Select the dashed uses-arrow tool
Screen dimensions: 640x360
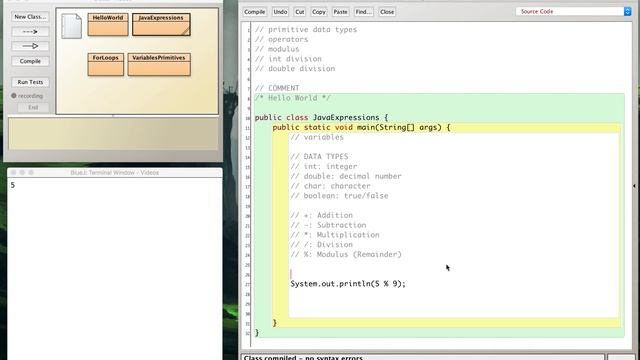click(x=30, y=31)
